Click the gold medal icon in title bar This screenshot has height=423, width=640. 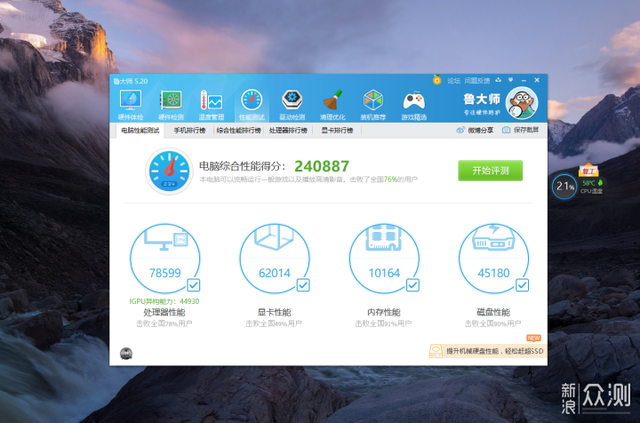[x=437, y=80]
